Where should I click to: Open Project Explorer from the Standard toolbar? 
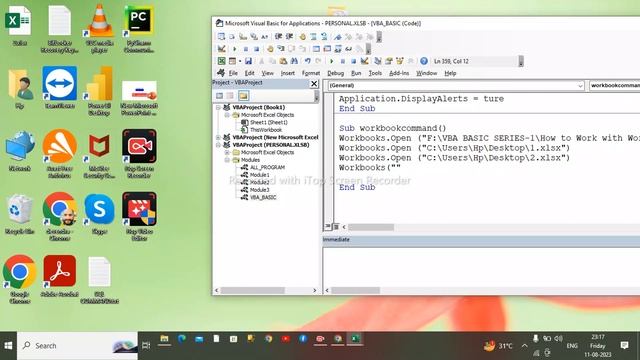(x=378, y=61)
